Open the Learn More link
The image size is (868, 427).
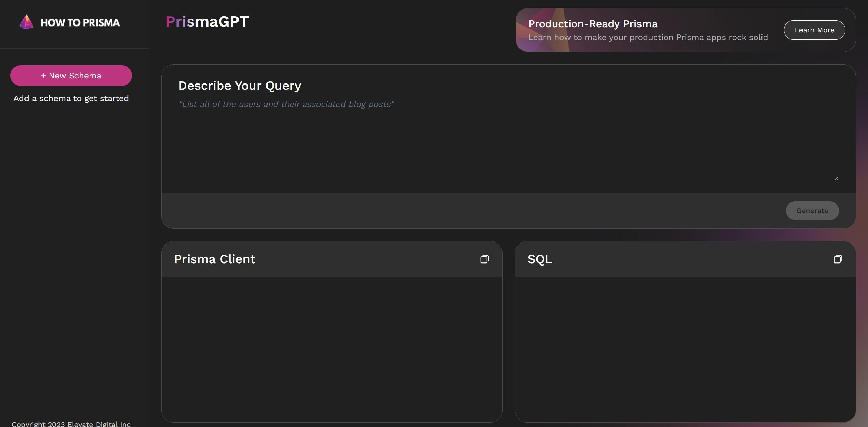(x=814, y=30)
